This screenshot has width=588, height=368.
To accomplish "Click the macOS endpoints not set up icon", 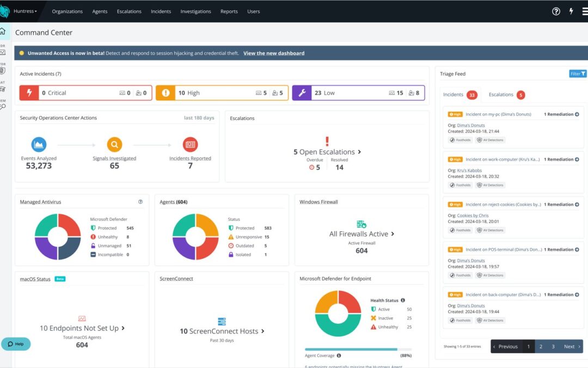I will (82, 318).
